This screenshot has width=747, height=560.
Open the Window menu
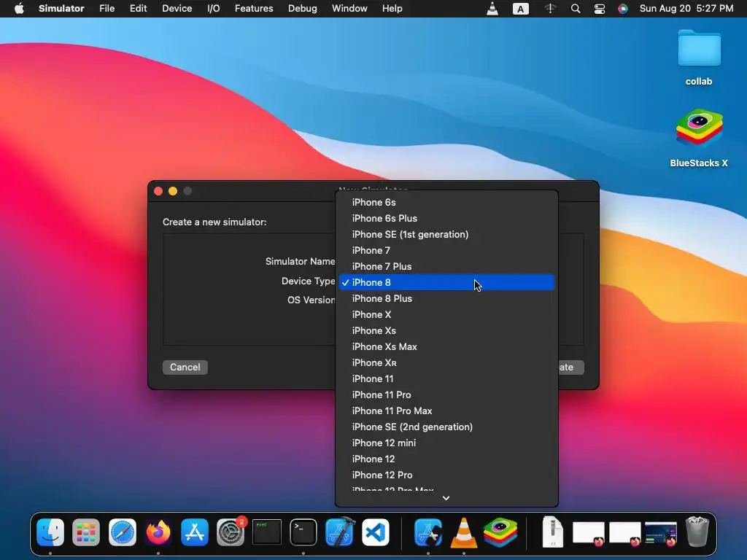tap(349, 9)
